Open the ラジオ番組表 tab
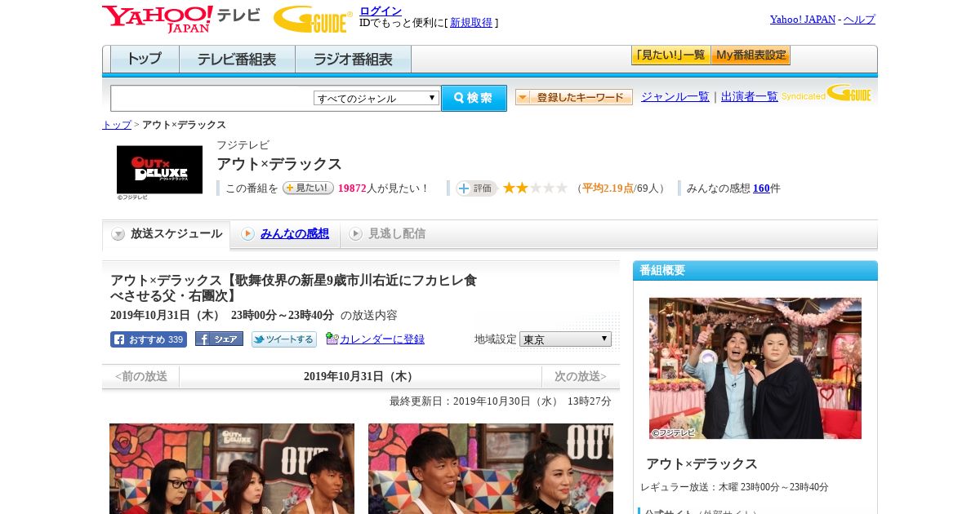 pyautogui.click(x=353, y=59)
